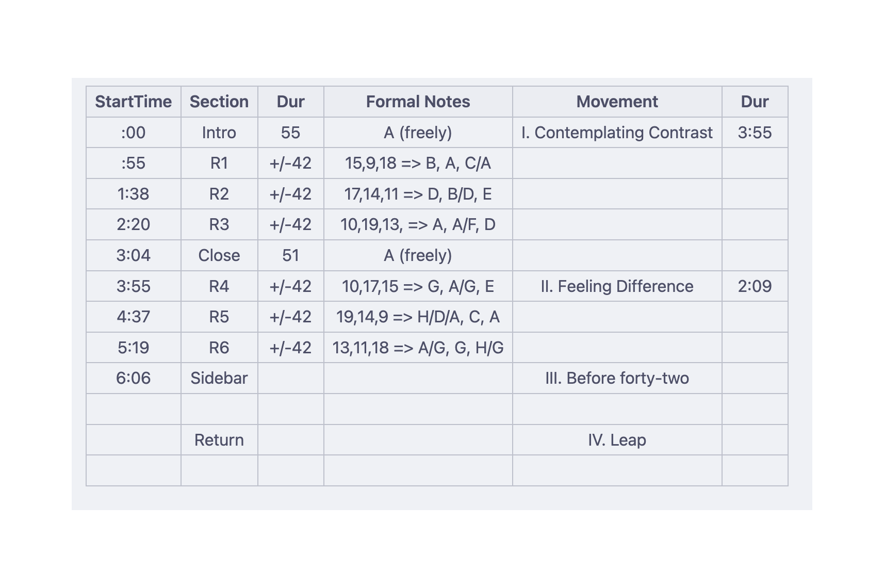
Task: Click the Formal Notes header cell
Action: click(x=418, y=102)
